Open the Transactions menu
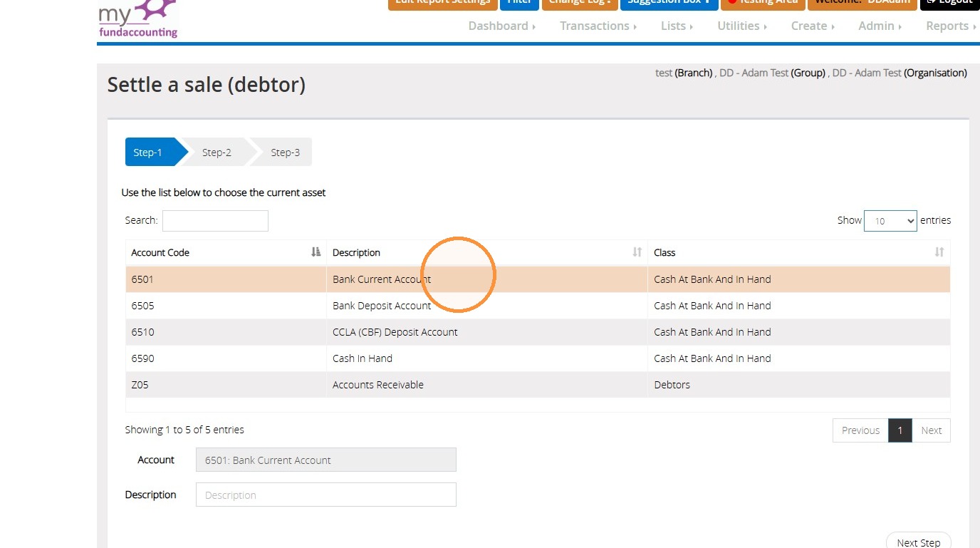The width and height of the screenshot is (980, 548). [x=598, y=26]
